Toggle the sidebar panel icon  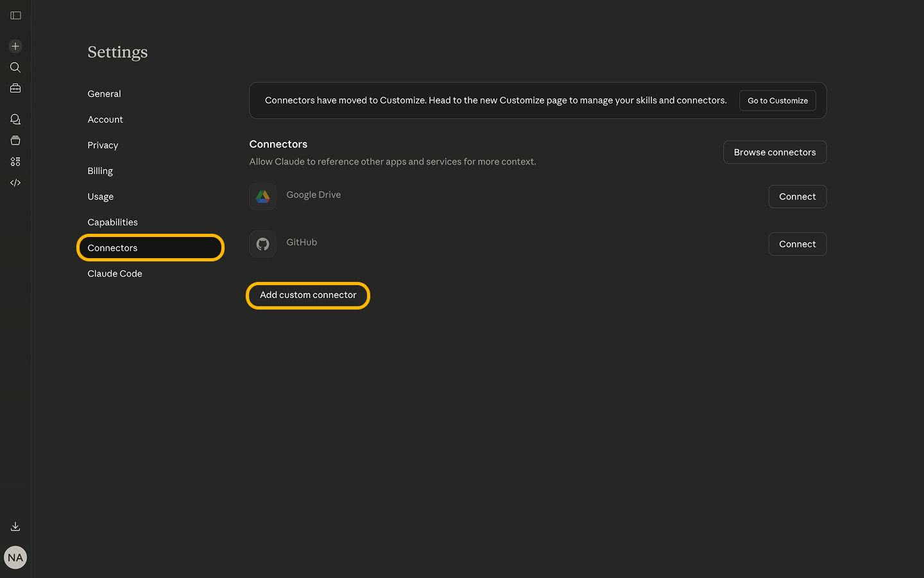click(x=15, y=15)
